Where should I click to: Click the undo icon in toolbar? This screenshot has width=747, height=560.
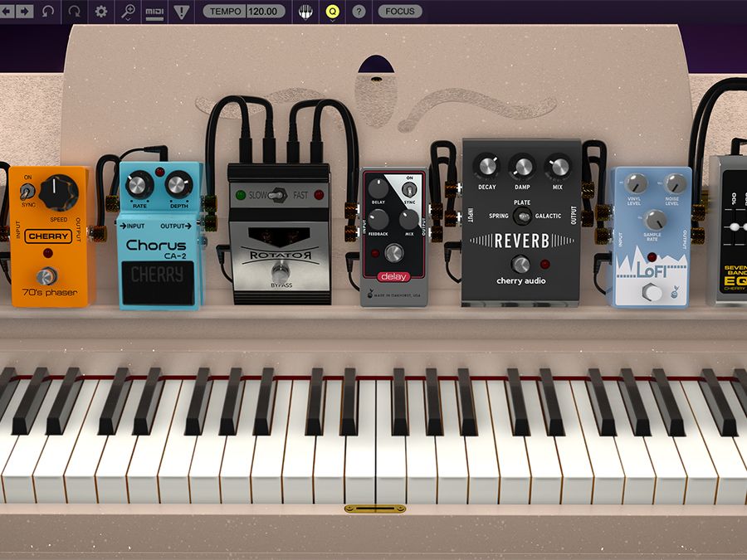tap(47, 12)
